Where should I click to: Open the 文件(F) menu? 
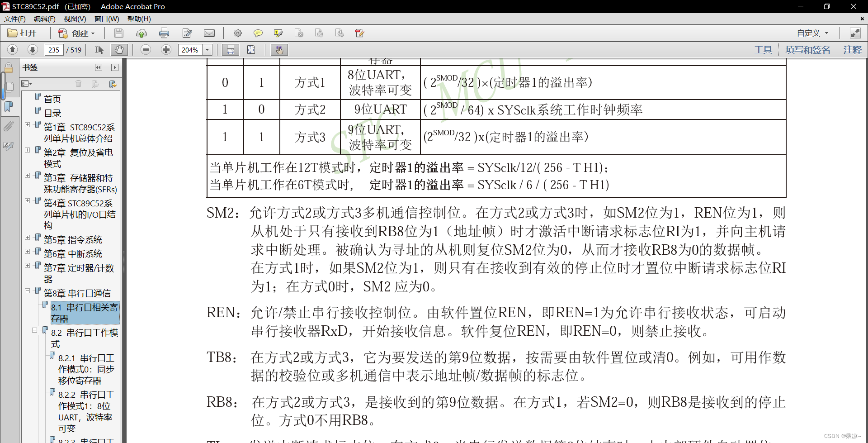pyautogui.click(x=15, y=19)
